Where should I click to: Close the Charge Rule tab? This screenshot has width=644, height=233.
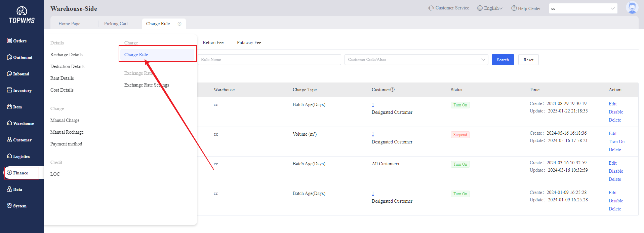tap(179, 24)
